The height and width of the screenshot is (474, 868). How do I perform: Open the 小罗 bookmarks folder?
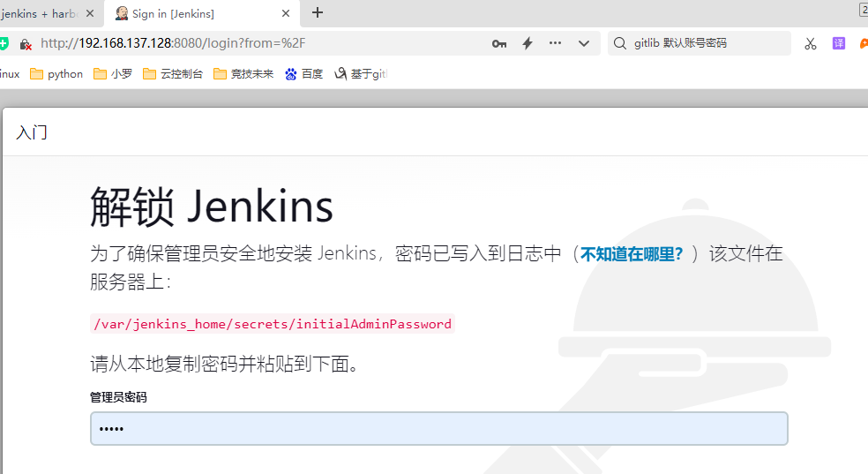tap(113, 73)
